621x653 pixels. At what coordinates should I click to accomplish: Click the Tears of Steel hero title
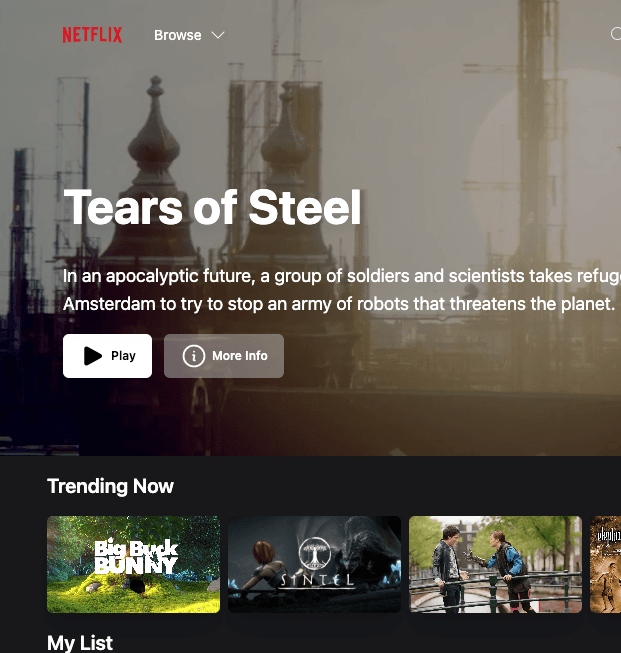[212, 207]
